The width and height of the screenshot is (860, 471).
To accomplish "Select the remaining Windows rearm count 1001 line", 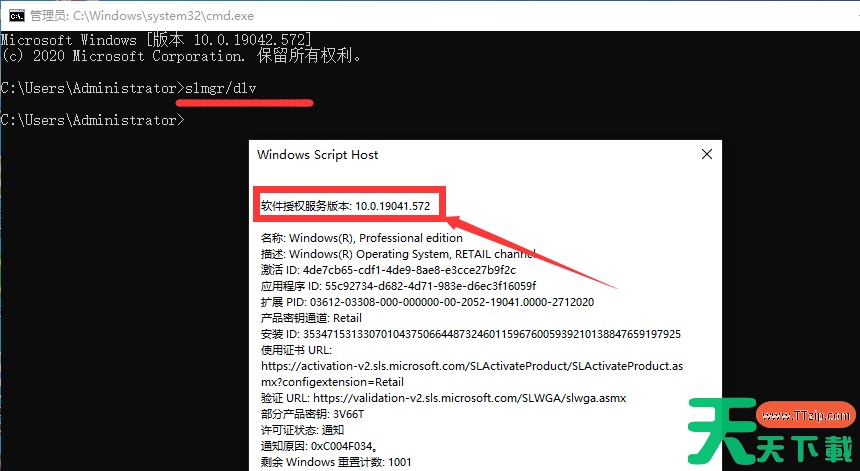I will coord(336,462).
